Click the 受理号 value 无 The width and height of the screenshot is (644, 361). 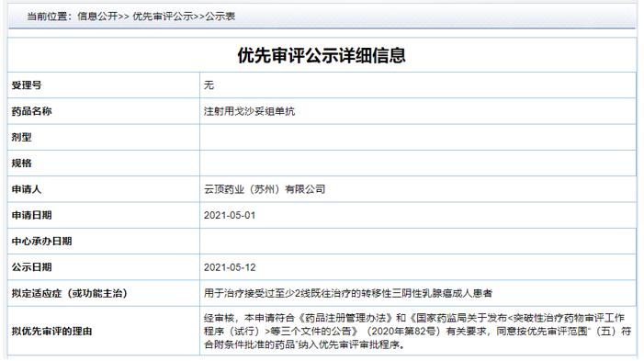[x=209, y=85]
